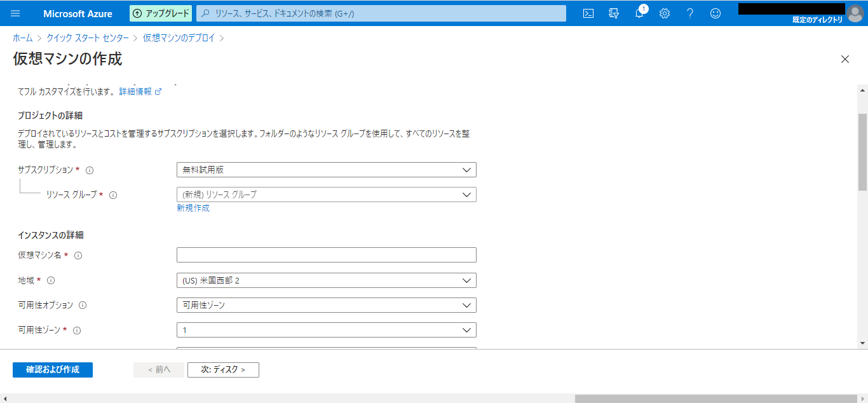The width and height of the screenshot is (868, 403).
Task: Open the user account avatar
Action: pyautogui.click(x=855, y=13)
